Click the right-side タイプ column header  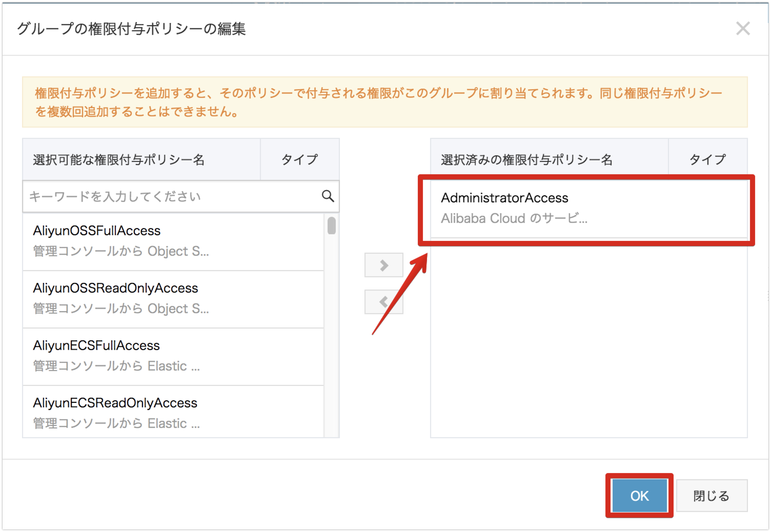(707, 159)
